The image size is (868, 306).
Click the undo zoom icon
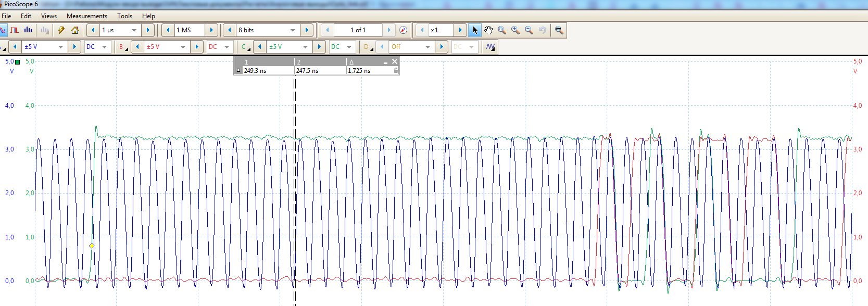543,30
